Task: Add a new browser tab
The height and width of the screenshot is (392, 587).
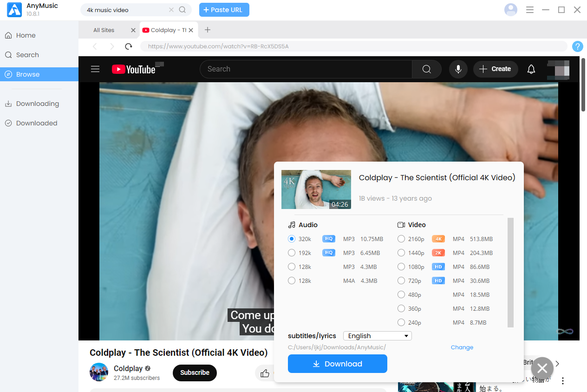Action: [x=208, y=30]
